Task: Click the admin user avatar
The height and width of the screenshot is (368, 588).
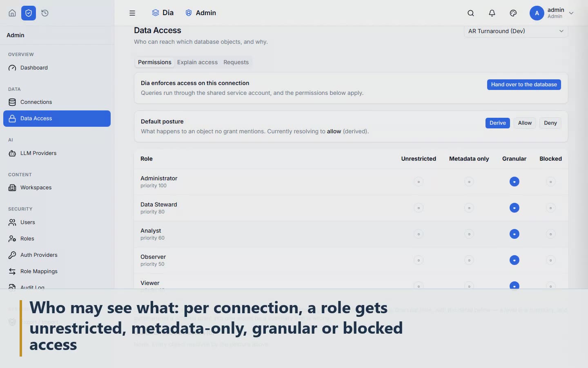Action: (x=537, y=13)
